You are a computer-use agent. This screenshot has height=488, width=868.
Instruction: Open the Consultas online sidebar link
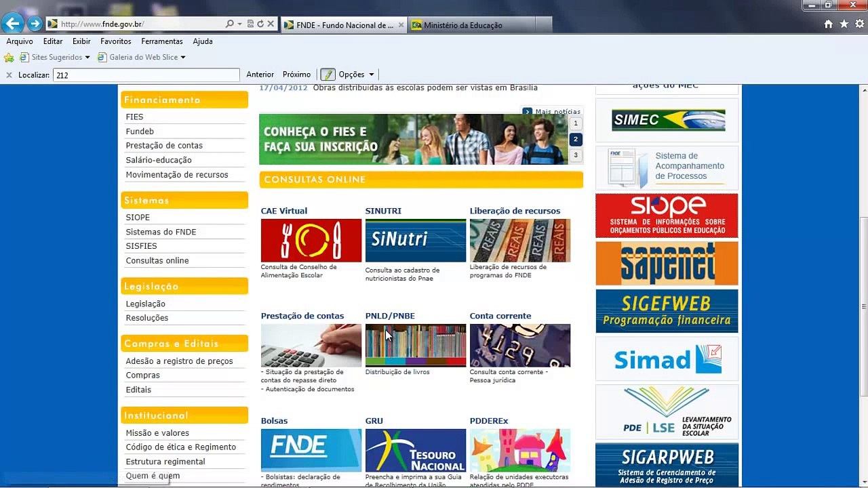pos(157,260)
